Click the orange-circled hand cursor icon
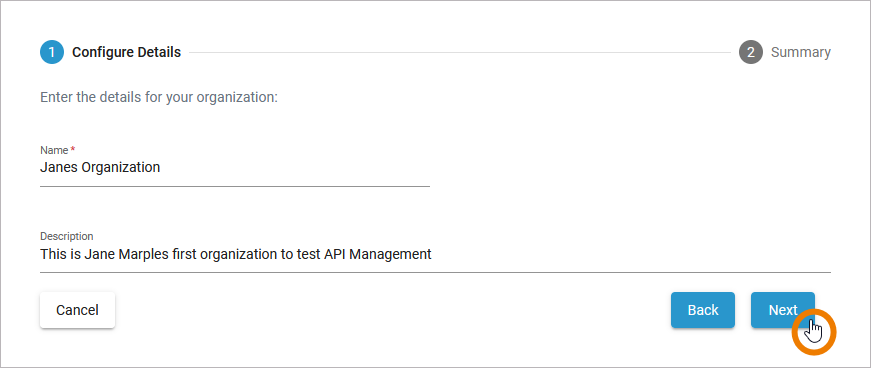 click(814, 332)
